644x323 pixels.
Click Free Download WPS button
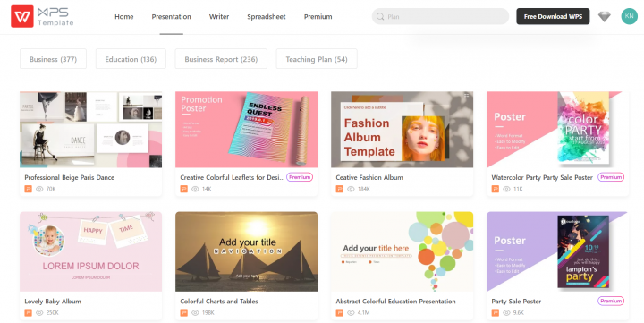[x=553, y=16]
